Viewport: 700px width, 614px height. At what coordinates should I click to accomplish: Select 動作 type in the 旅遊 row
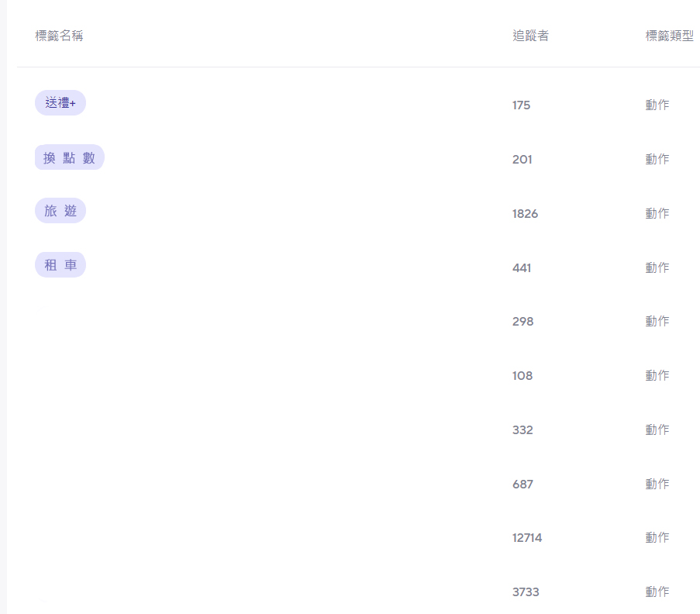[x=657, y=214]
